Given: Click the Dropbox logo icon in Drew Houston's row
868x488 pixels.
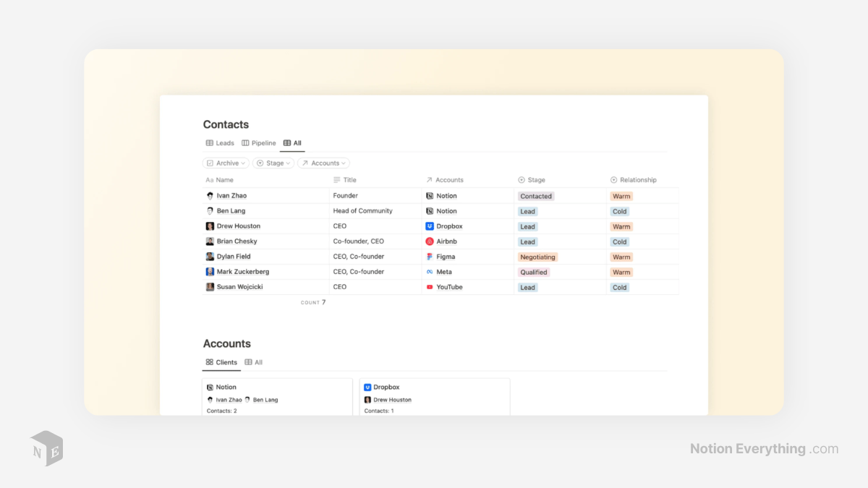Looking at the screenshot, I should pos(430,226).
